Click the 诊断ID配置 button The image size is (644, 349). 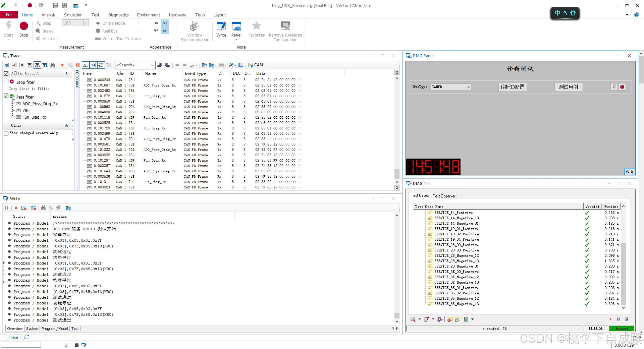512,87
